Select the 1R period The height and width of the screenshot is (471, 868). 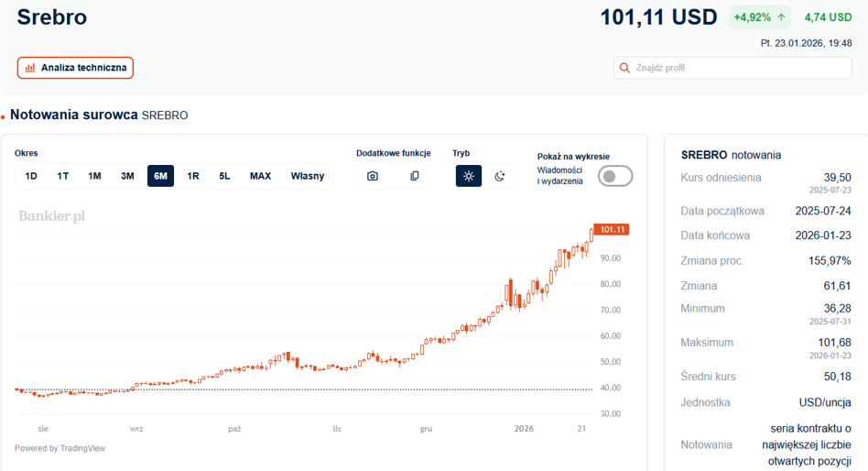(x=192, y=176)
